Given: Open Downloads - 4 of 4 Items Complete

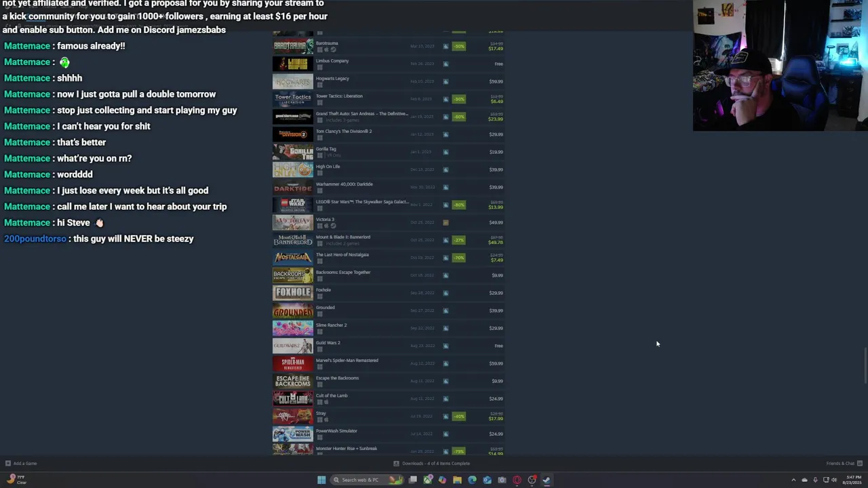Looking at the screenshot, I should click(x=432, y=464).
